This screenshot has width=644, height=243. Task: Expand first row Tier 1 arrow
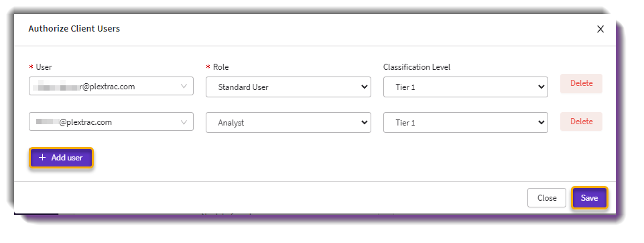(541, 87)
